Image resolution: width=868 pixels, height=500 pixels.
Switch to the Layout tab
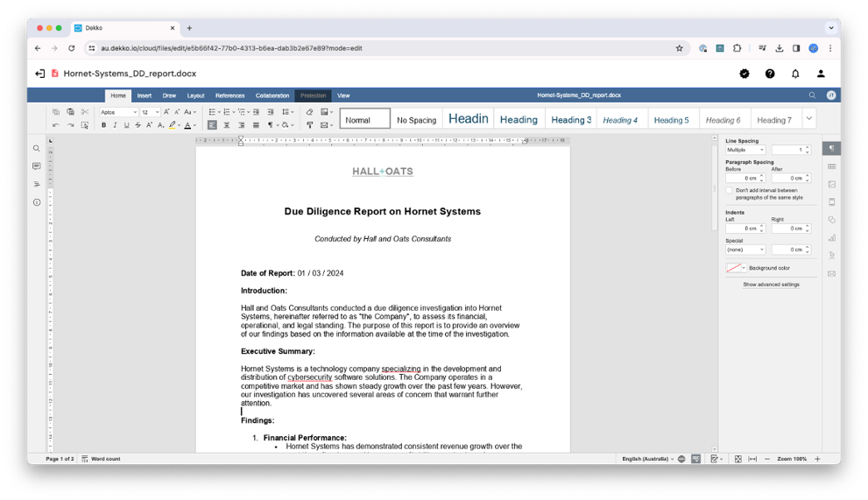pos(195,95)
